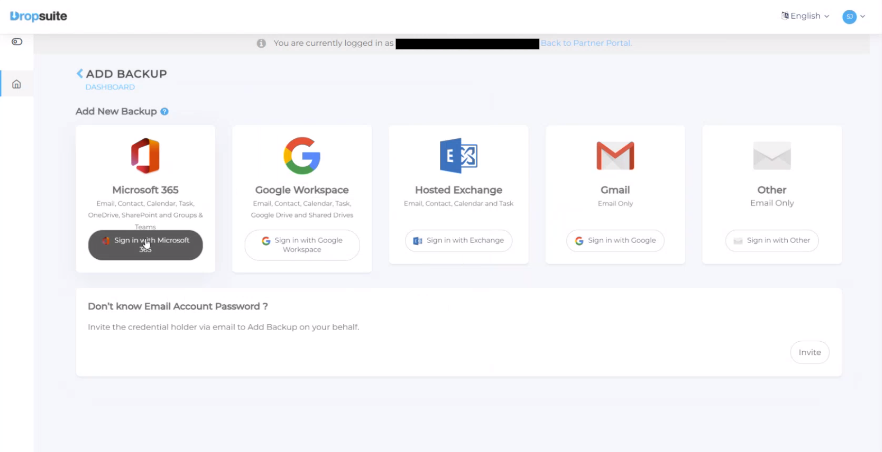The width and height of the screenshot is (882, 452).
Task: Click "Email Only" text under Gmail
Action: pyautogui.click(x=615, y=204)
